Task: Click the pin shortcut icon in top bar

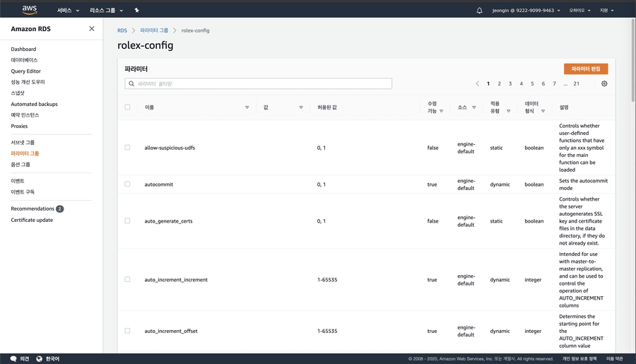Action: point(136,11)
